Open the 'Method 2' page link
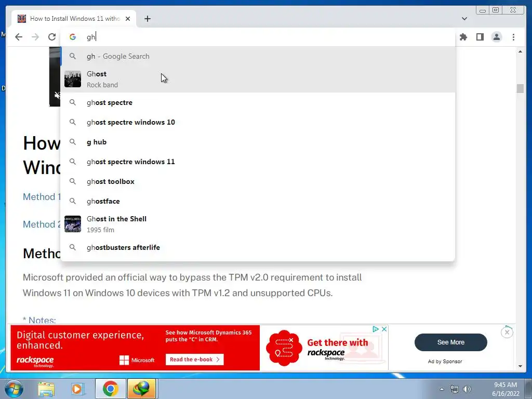This screenshot has height=399, width=532. (x=42, y=224)
